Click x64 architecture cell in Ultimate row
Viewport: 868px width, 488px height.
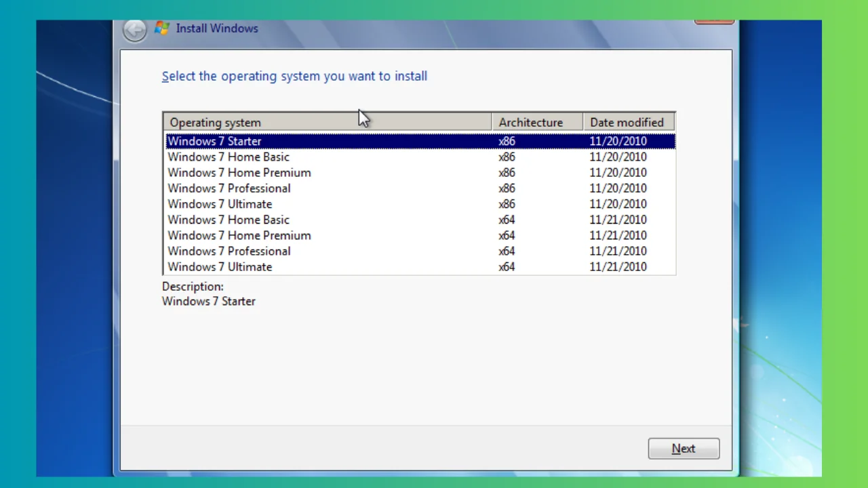(x=507, y=266)
